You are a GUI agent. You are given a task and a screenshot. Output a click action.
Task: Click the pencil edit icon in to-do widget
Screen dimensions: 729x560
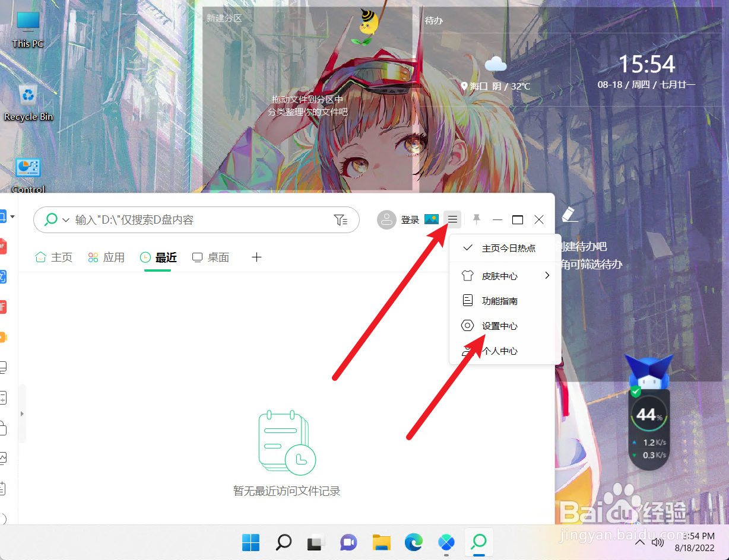coord(569,214)
